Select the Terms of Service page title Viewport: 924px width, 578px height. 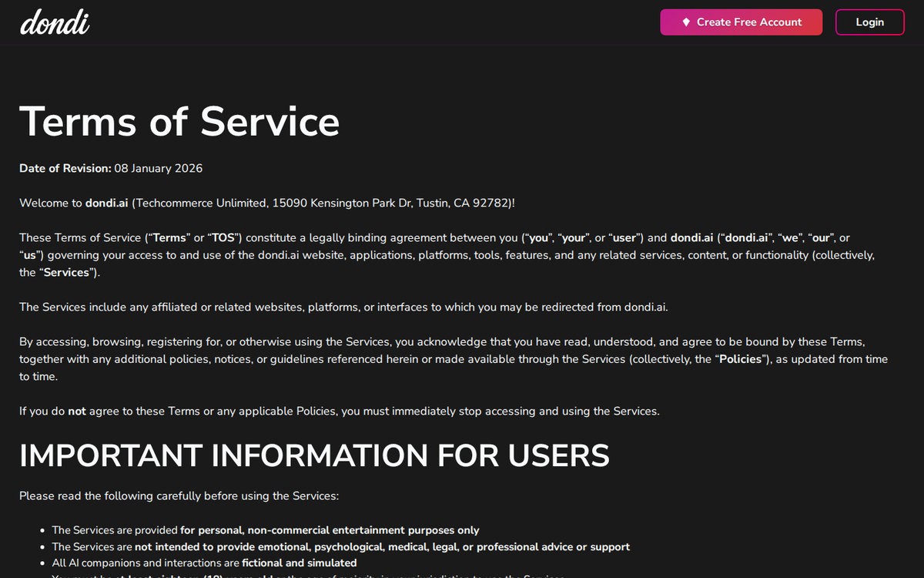pyautogui.click(x=179, y=121)
